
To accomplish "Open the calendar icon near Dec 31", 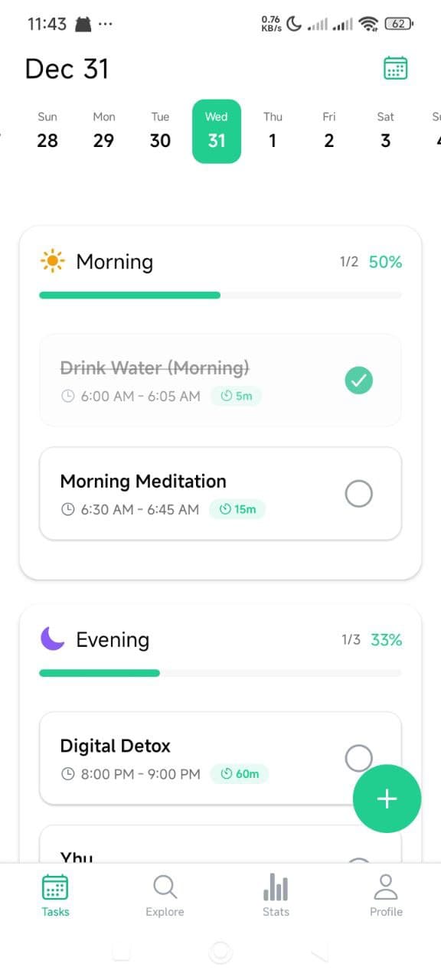I will pyautogui.click(x=394, y=68).
